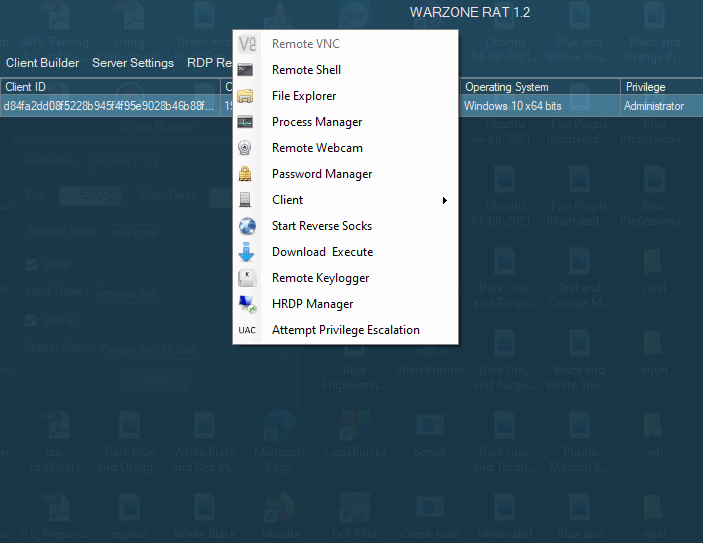Click the Remote Webcam camera icon
Image resolution: width=703 pixels, height=543 pixels.
click(245, 148)
